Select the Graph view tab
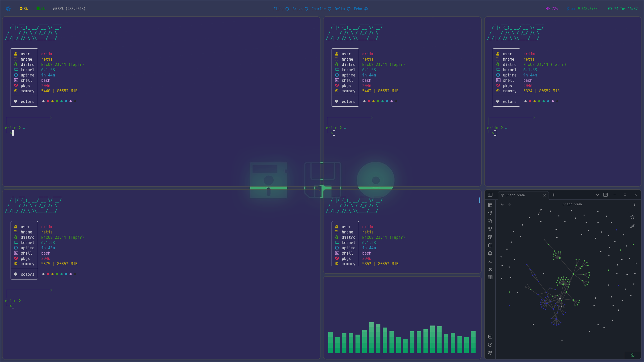The image size is (644, 362). click(x=515, y=195)
